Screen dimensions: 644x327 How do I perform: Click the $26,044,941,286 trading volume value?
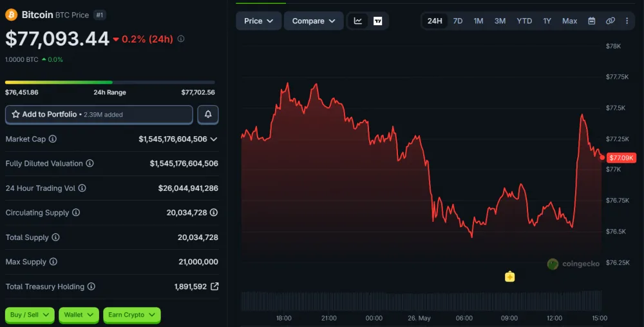188,188
